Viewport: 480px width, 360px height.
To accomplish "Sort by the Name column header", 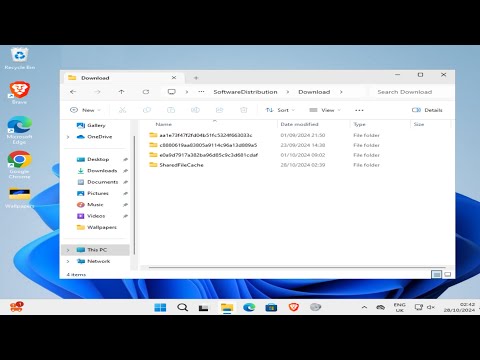I will [163, 124].
